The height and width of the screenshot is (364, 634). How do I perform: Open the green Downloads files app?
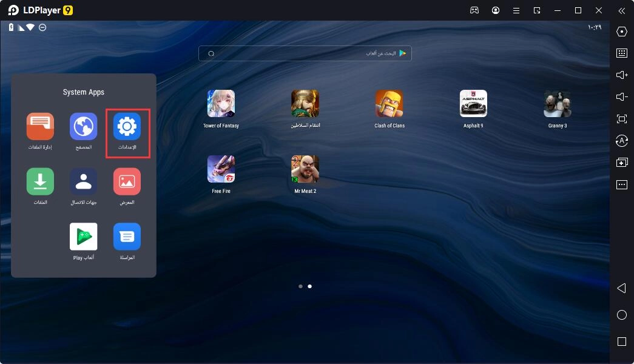[40, 181]
